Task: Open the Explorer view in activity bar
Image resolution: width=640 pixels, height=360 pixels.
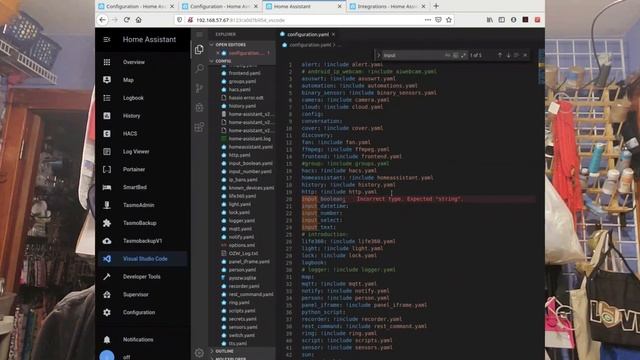Action: pyautogui.click(x=199, y=49)
